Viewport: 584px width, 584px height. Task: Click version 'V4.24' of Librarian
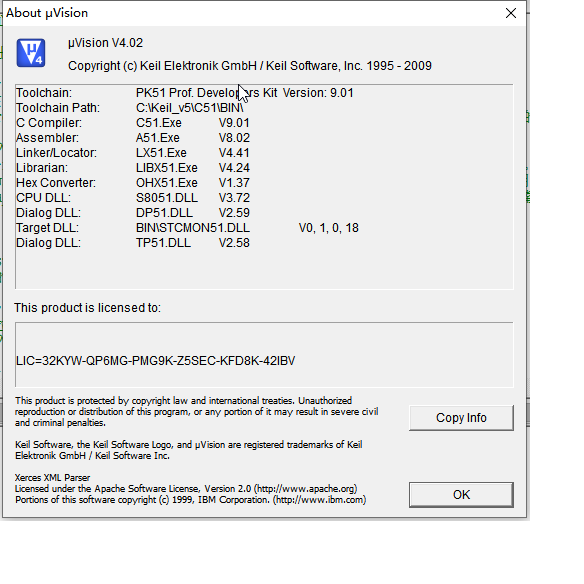tap(234, 168)
